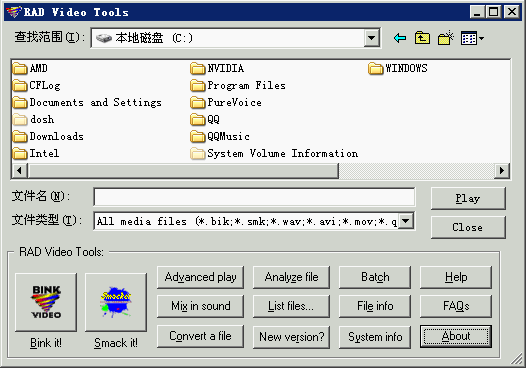Viewport: 526px width, 368px height.
Task: Click the Bink Video logo button
Action: coord(46,302)
